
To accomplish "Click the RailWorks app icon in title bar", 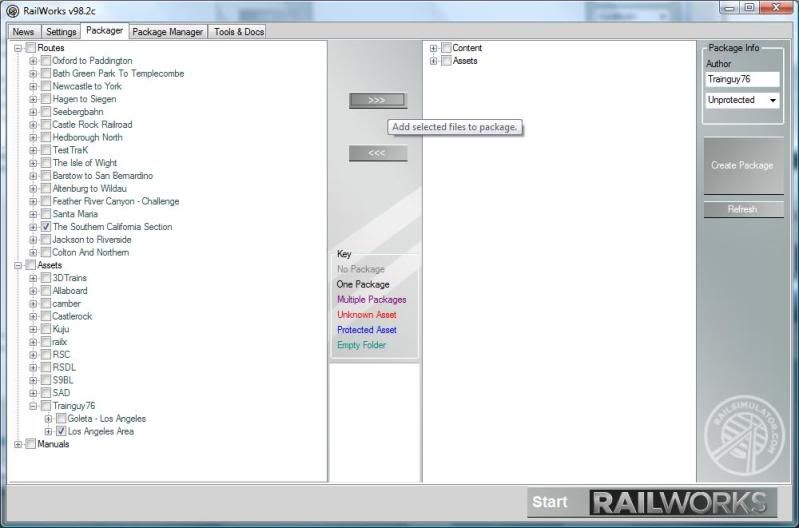I will 12,11.
